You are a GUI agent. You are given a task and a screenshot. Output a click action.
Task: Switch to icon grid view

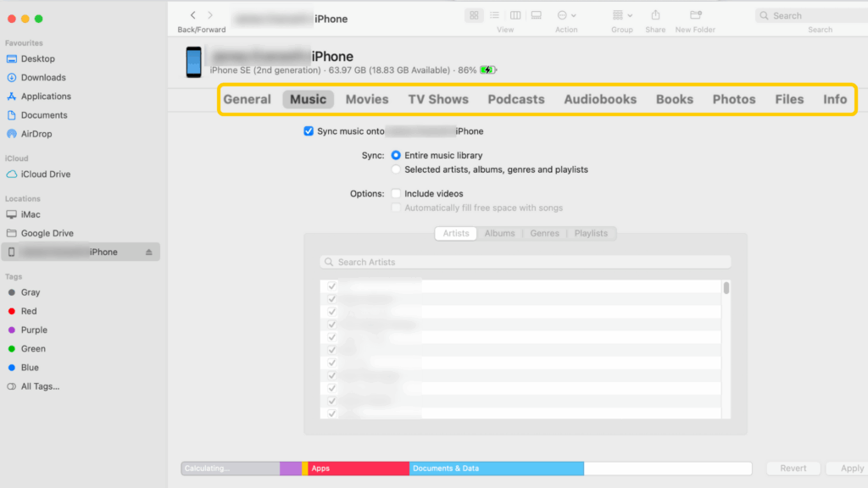474,14
